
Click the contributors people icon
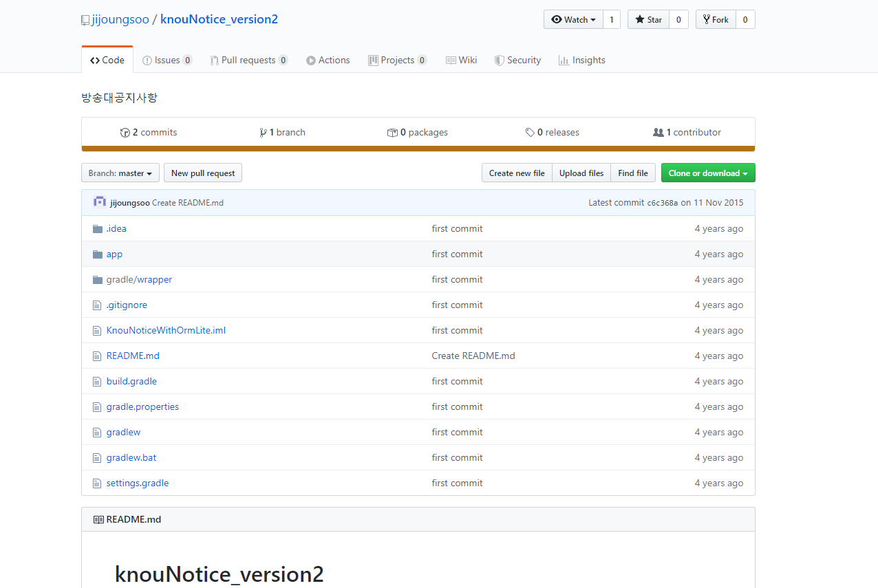(x=658, y=133)
